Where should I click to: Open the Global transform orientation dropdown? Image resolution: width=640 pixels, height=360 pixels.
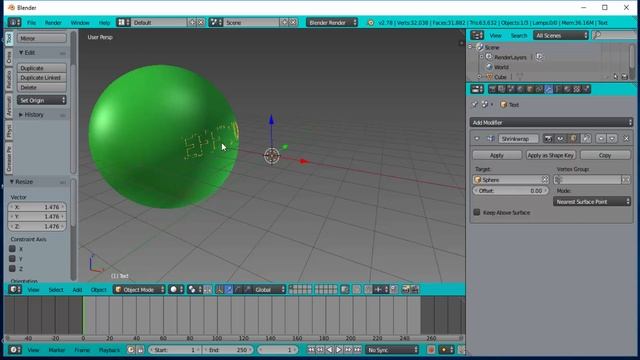(x=269, y=289)
